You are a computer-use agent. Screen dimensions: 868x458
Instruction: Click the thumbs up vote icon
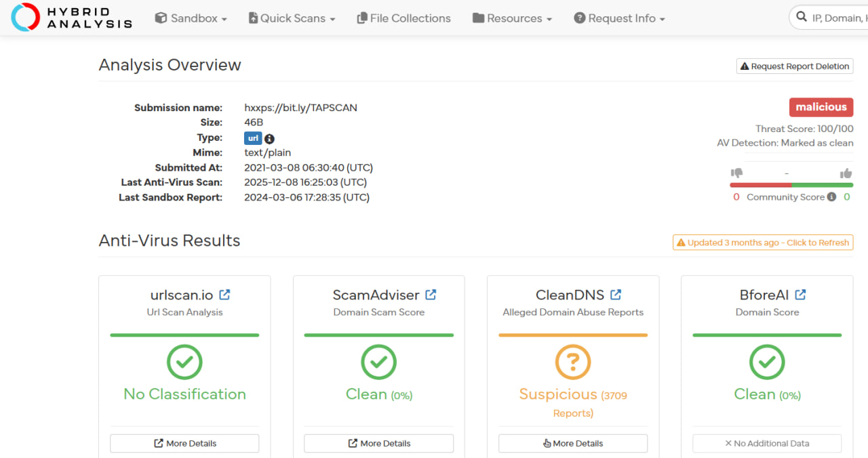[x=846, y=173]
